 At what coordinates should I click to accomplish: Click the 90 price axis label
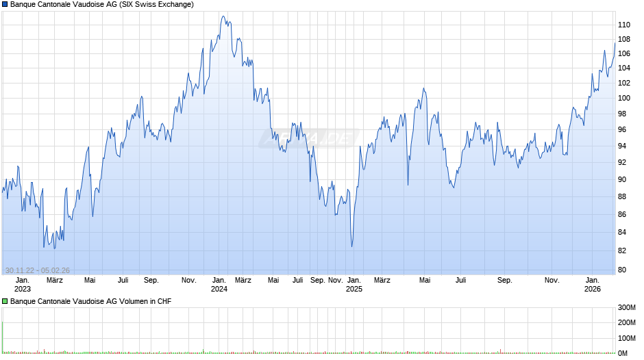pyautogui.click(x=622, y=180)
